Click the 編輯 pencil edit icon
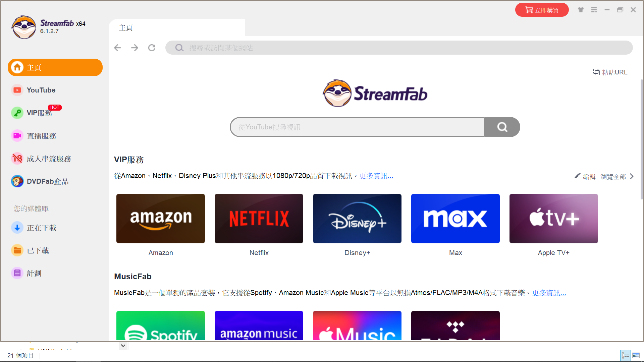The height and width of the screenshot is (362, 644). point(577,176)
